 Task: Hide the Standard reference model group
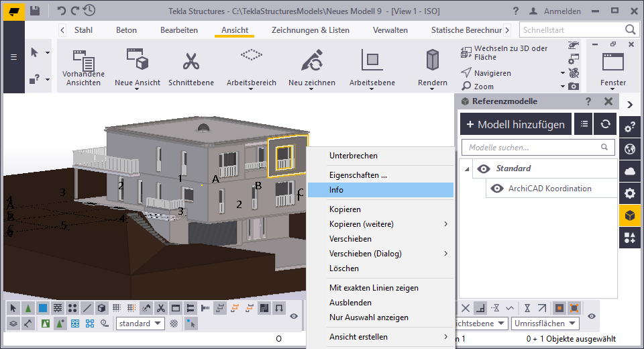484,168
